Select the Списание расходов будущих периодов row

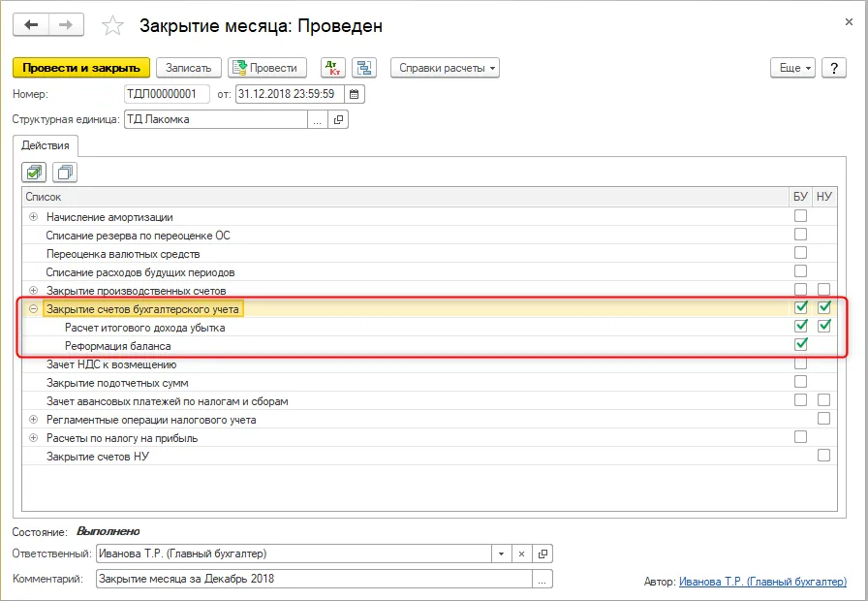[429, 272]
